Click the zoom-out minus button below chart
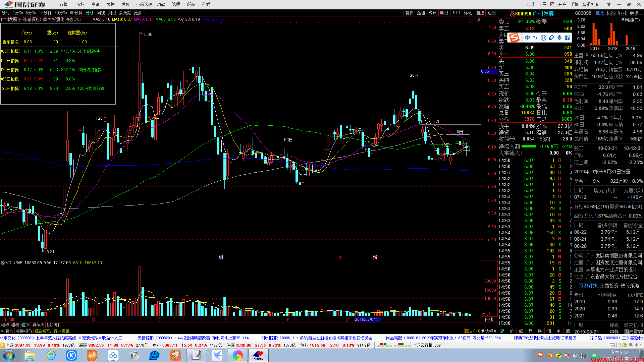This screenshot has height=362, width=644. pos(493,325)
